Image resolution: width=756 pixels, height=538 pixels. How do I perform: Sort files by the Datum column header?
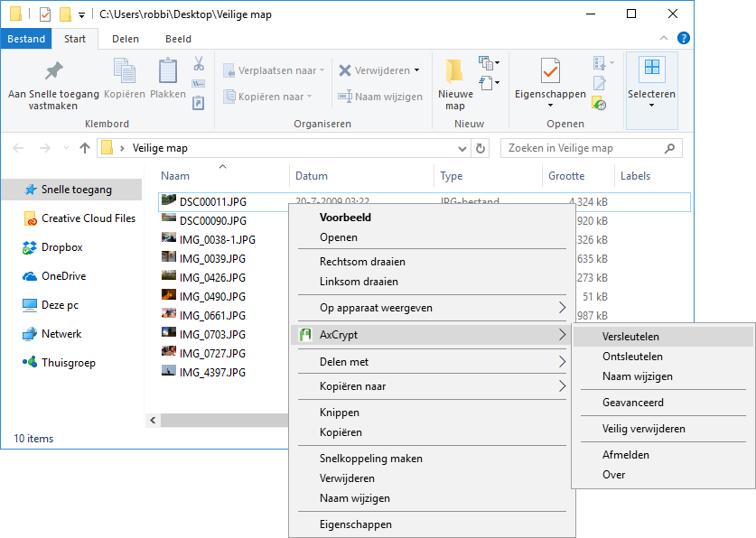coord(312,176)
